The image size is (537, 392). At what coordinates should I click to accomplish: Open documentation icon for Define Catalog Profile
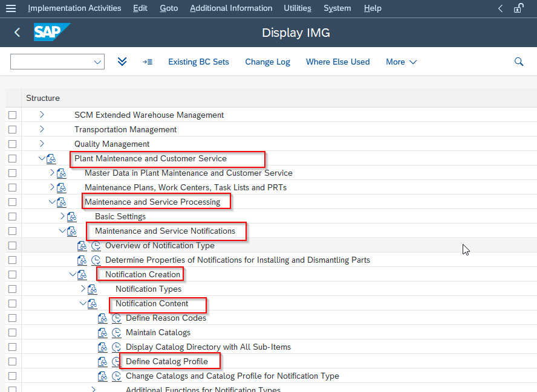(103, 362)
